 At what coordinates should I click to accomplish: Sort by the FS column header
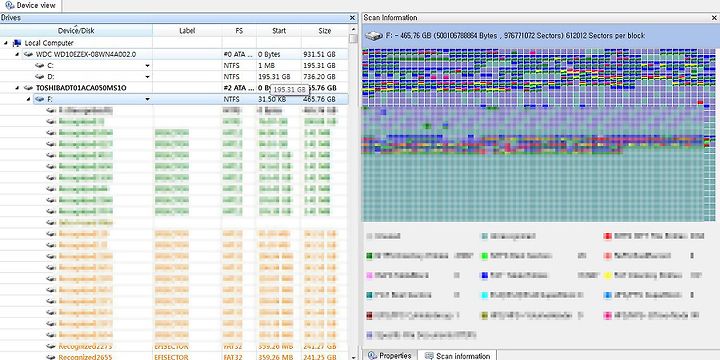click(239, 31)
